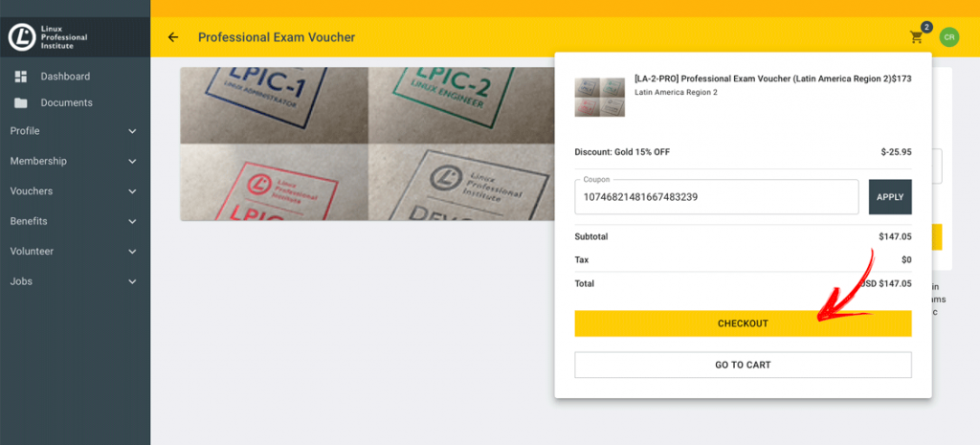This screenshot has height=445, width=980.
Task: Click the cart item voucher thumbnail
Action: click(x=599, y=97)
